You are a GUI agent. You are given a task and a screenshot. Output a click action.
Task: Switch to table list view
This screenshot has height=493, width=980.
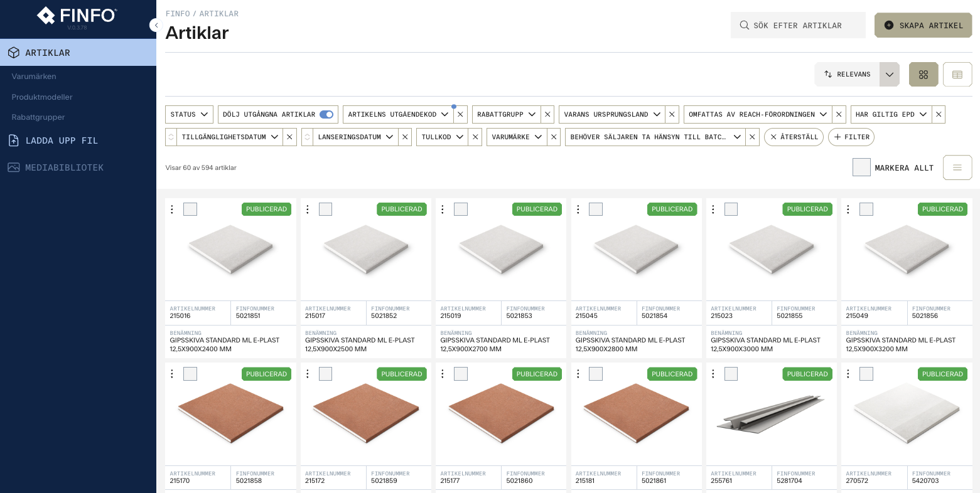pos(957,74)
